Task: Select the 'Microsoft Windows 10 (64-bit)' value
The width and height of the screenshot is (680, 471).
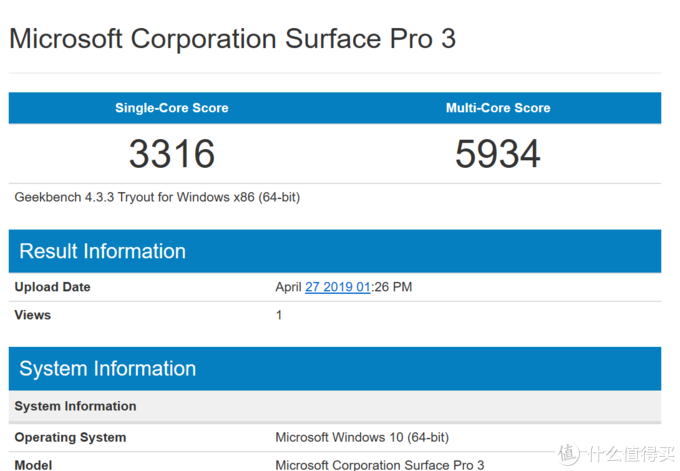Action: pyautogui.click(x=362, y=437)
